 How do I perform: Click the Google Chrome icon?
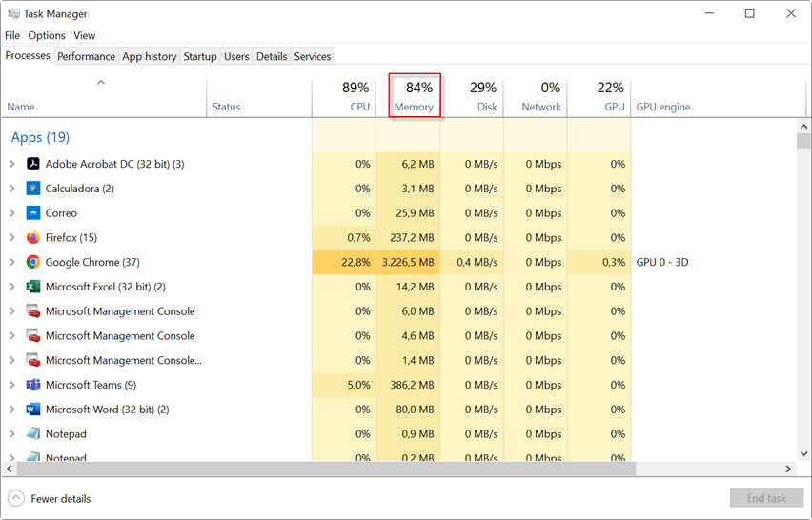pyautogui.click(x=33, y=262)
